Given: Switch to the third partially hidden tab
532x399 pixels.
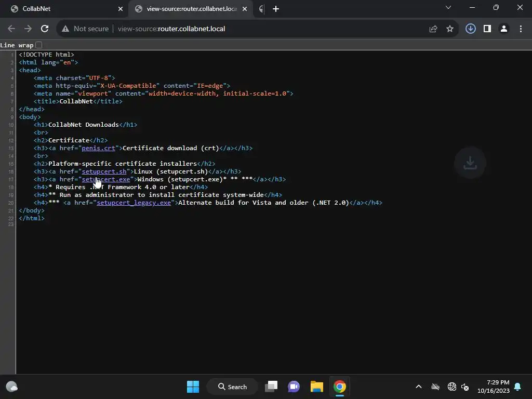Looking at the screenshot, I should [x=261, y=9].
